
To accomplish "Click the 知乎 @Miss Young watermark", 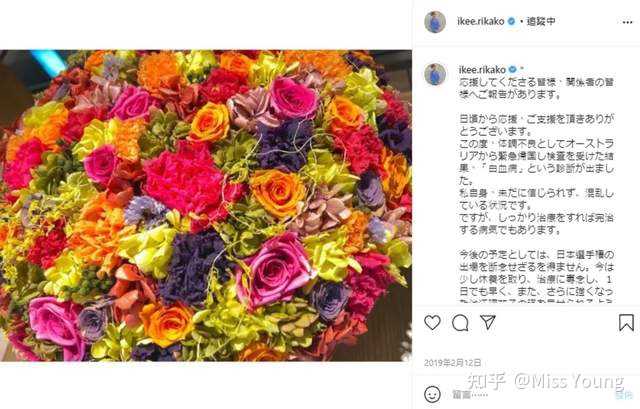I will (546, 381).
